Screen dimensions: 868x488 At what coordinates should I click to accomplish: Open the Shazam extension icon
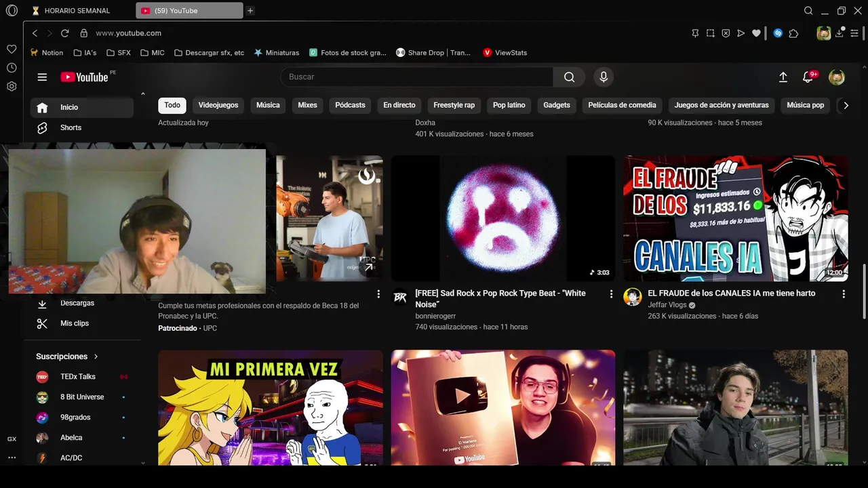[778, 33]
